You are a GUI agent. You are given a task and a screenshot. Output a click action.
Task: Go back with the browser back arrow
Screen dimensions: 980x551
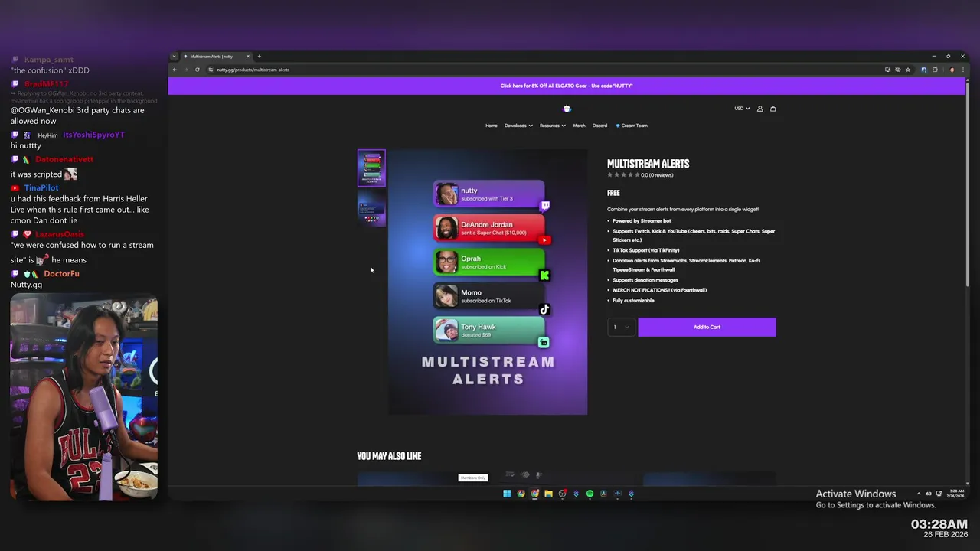175,70
